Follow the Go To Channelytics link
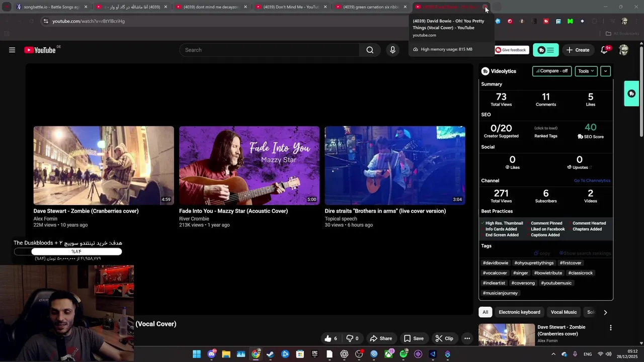The width and height of the screenshot is (644, 362). click(x=592, y=180)
